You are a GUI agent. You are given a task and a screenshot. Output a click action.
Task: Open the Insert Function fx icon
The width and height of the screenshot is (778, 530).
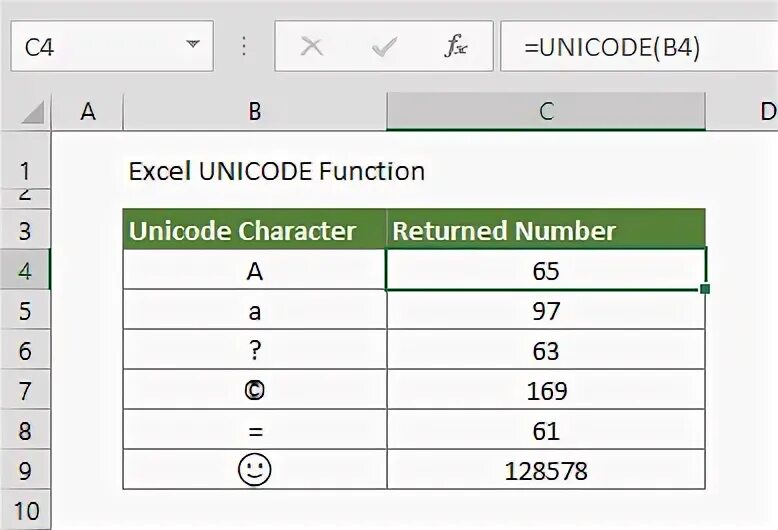click(x=455, y=46)
